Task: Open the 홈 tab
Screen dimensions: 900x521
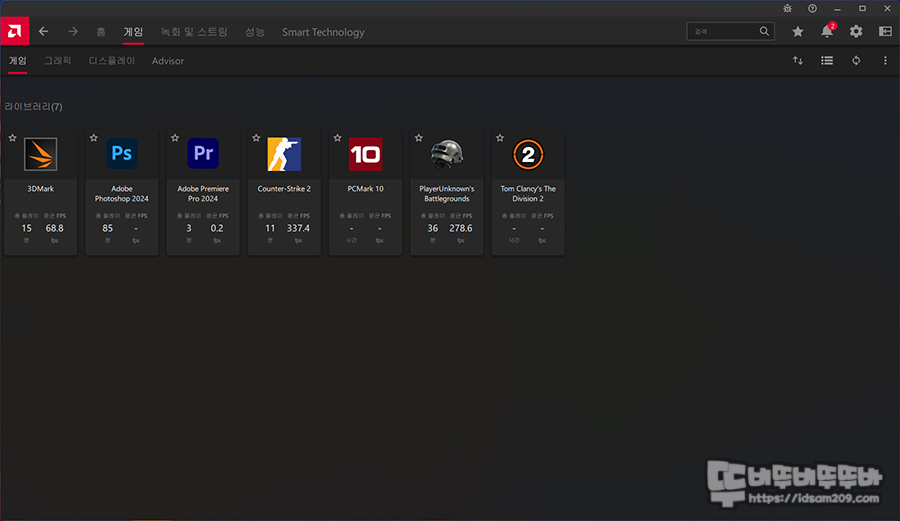Action: 101,32
